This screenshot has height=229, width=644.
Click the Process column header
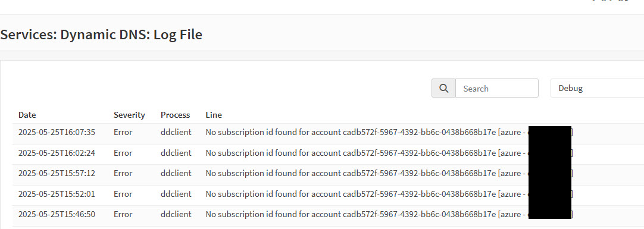176,115
